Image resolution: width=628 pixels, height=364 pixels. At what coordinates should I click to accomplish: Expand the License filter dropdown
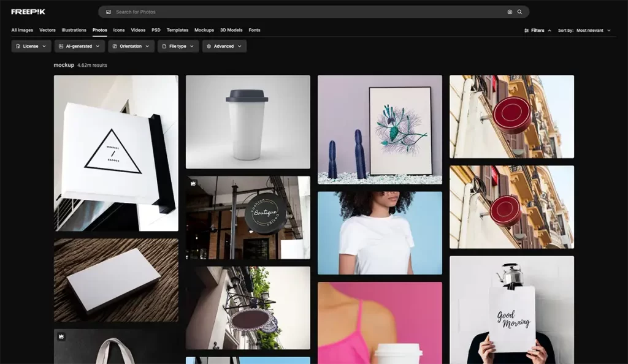(31, 46)
